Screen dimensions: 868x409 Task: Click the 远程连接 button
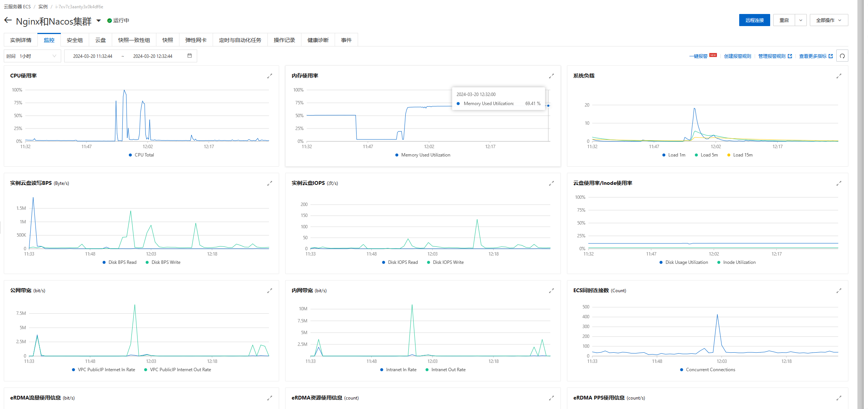coord(754,20)
